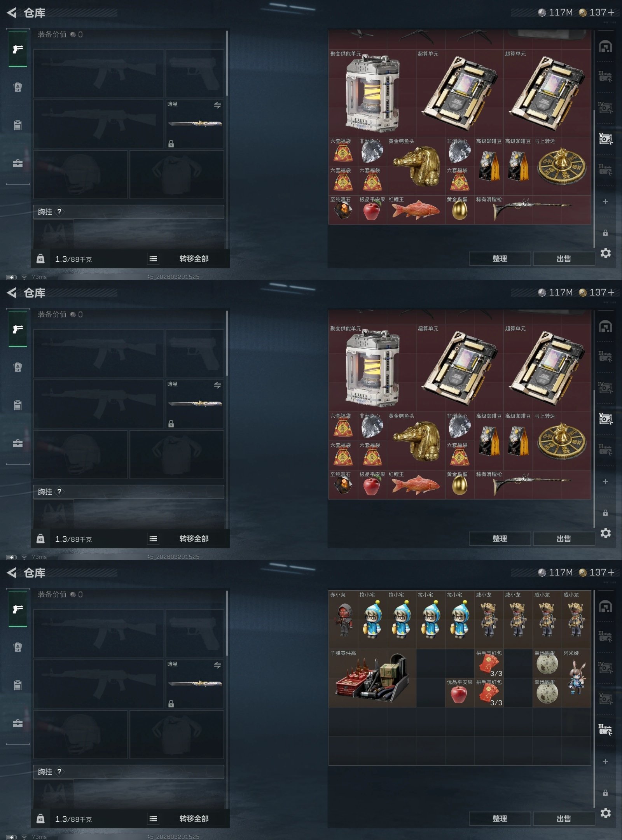This screenshot has height=840, width=622.
Task: Click the plus beside 137 currency in middle screen
Action: click(611, 292)
